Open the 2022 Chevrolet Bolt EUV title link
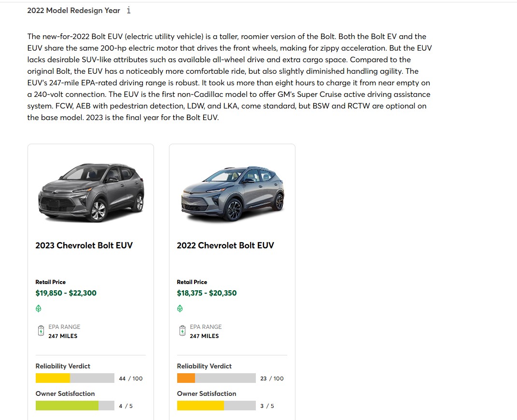This screenshot has width=517, height=420. pos(225,245)
